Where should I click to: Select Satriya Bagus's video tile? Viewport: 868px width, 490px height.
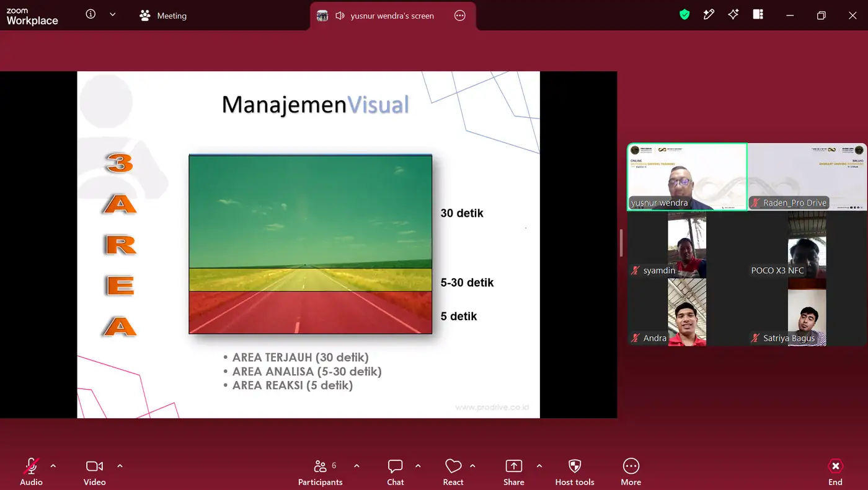[807, 312]
